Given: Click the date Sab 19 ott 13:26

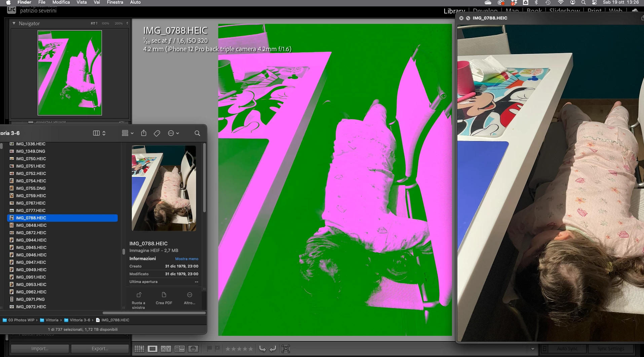Looking at the screenshot, I should 621,2.
